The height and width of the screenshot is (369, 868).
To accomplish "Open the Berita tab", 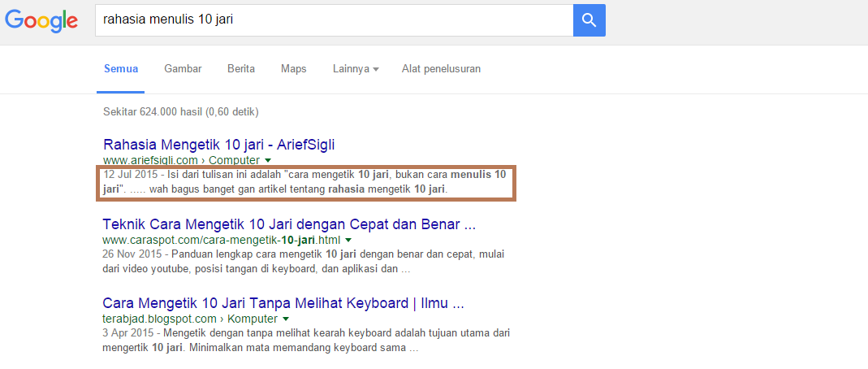I will (x=241, y=69).
